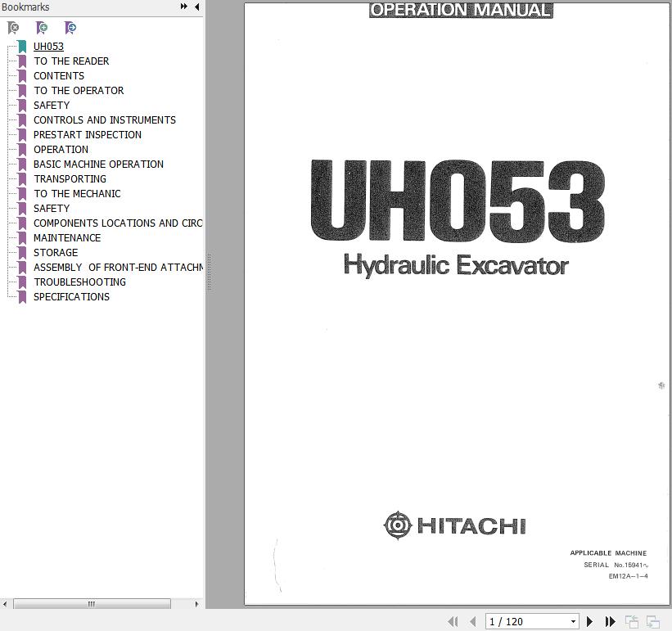Open the STORAGE bookmark
Image resolution: width=672 pixels, height=631 pixels.
[56, 253]
